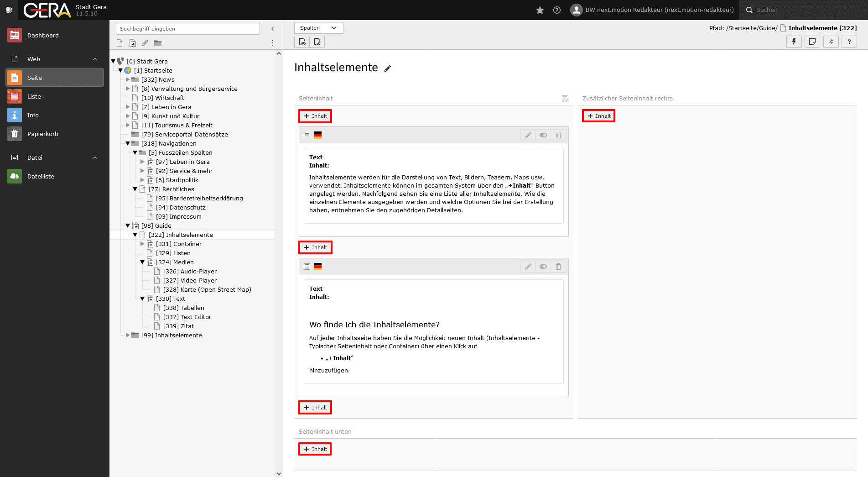
Task: Open bookmarks via the star icon
Action: pos(540,10)
